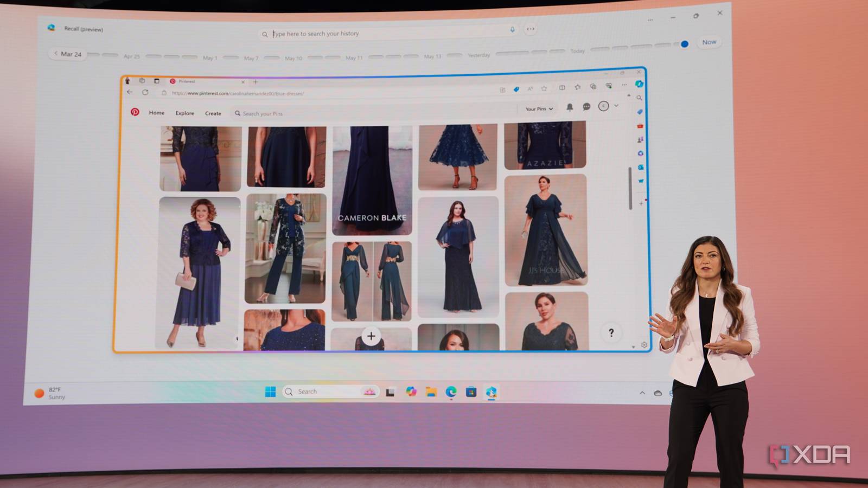868x488 pixels.
Task: Go back to Mar 24 in timeline
Action: (x=68, y=54)
